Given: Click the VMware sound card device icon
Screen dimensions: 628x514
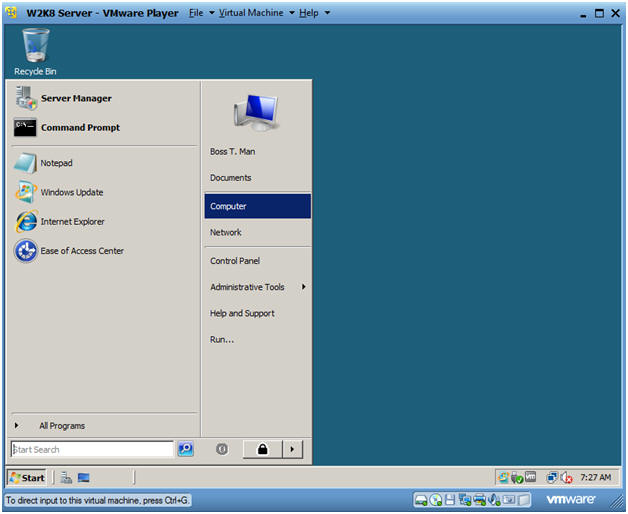Looking at the screenshot, I should point(494,500).
